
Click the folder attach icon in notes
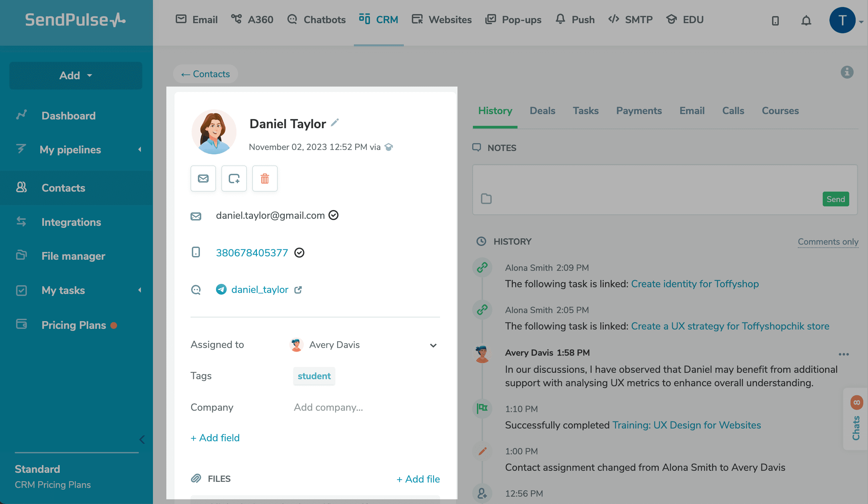tap(486, 199)
